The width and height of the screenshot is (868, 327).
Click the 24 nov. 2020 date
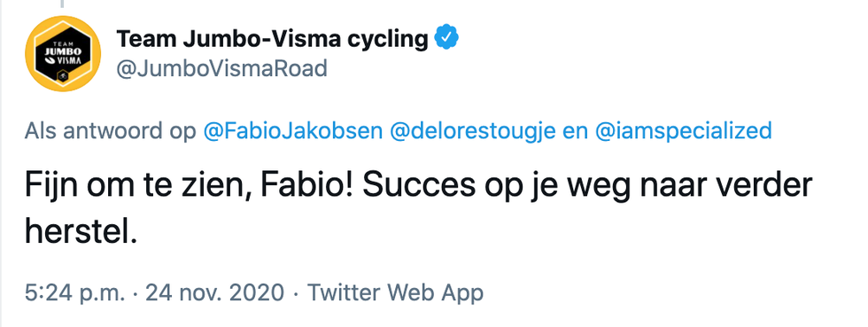click(x=214, y=292)
